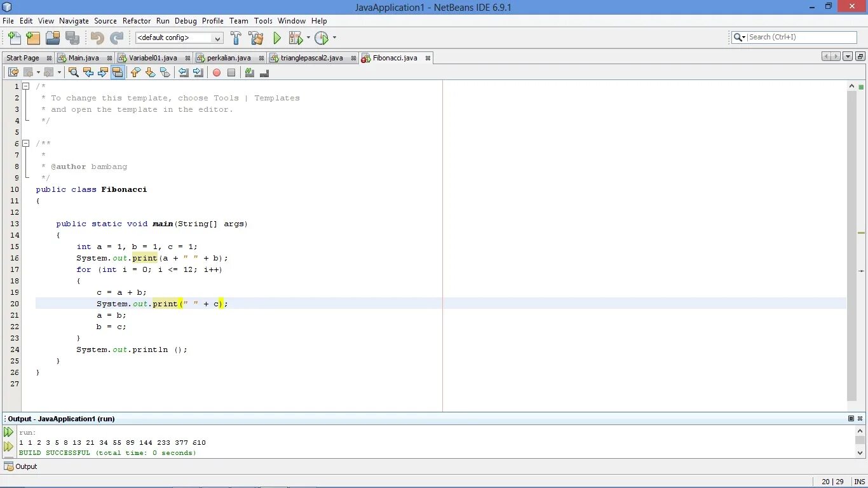Debug main project toolbar icon
Screen dimensions: 868x488
tap(295, 38)
